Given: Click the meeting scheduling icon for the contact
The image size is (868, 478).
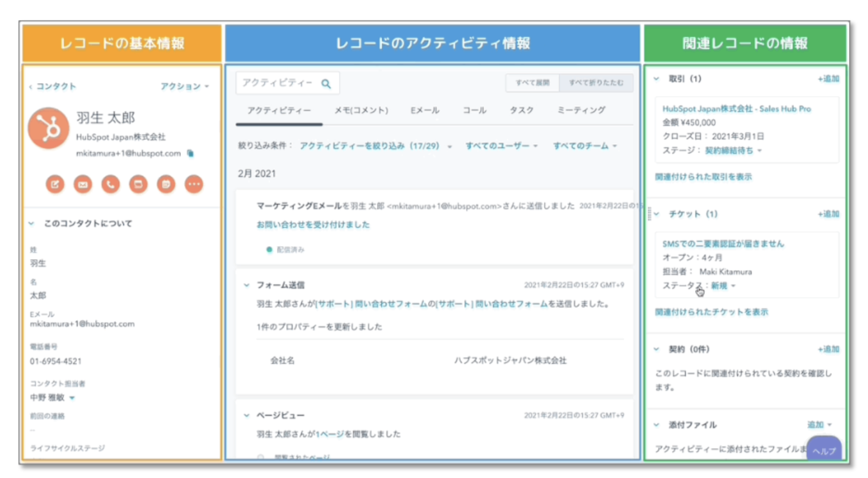Looking at the screenshot, I should point(165,183).
